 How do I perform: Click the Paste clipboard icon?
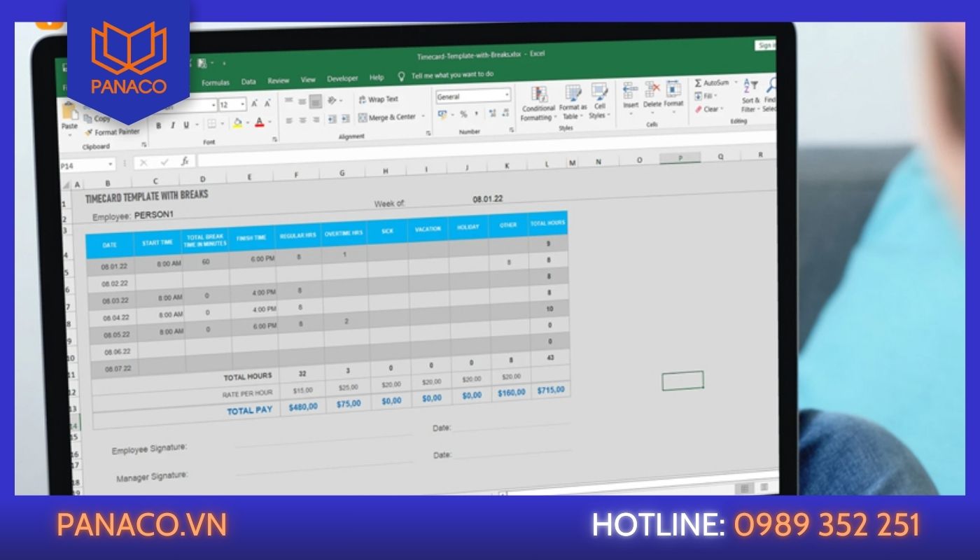(x=70, y=111)
